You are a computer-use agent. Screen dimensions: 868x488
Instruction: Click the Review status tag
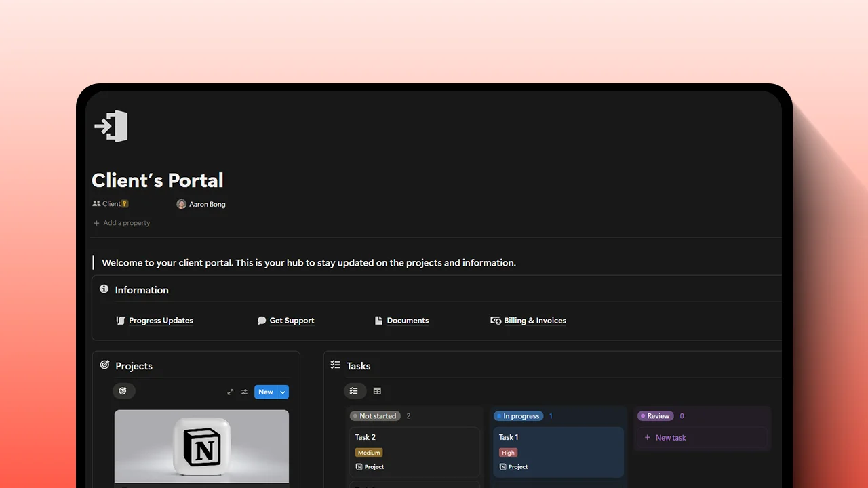point(655,416)
